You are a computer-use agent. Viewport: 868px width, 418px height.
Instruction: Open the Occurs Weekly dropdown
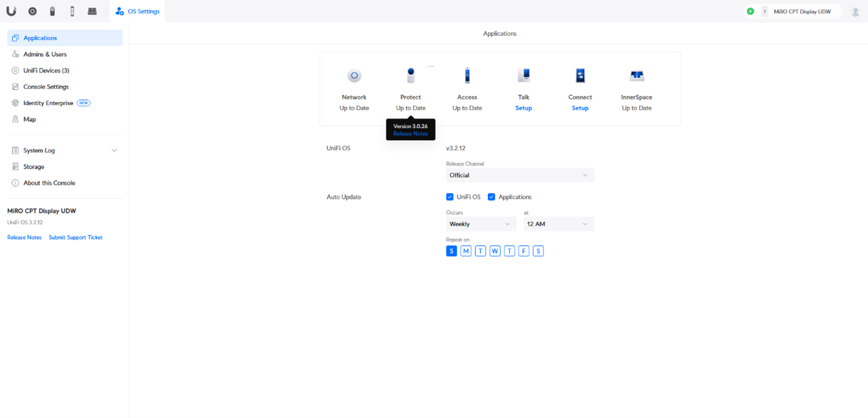481,224
